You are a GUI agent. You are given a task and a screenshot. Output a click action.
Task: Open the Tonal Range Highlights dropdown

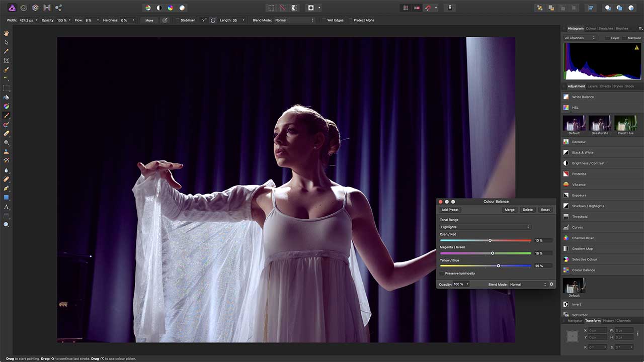coord(485,227)
